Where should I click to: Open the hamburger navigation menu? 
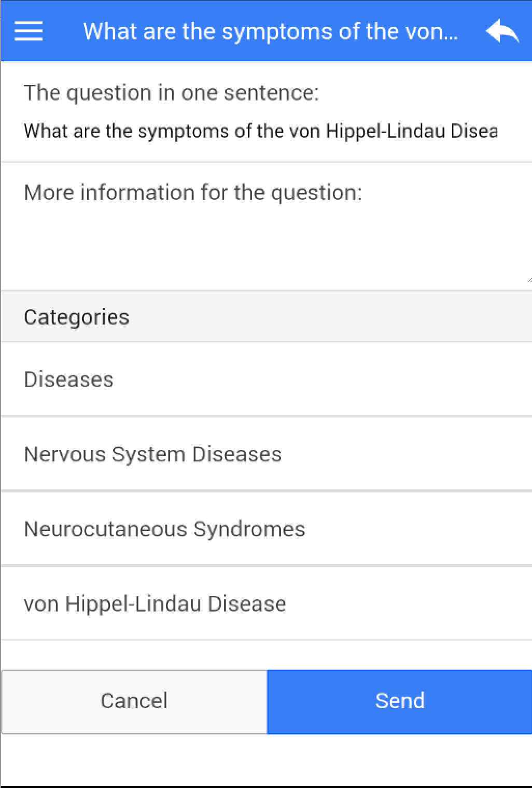pyautogui.click(x=29, y=31)
